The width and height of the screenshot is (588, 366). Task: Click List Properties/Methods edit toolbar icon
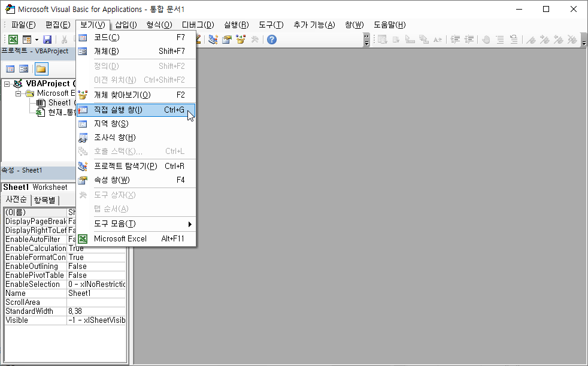pos(382,40)
